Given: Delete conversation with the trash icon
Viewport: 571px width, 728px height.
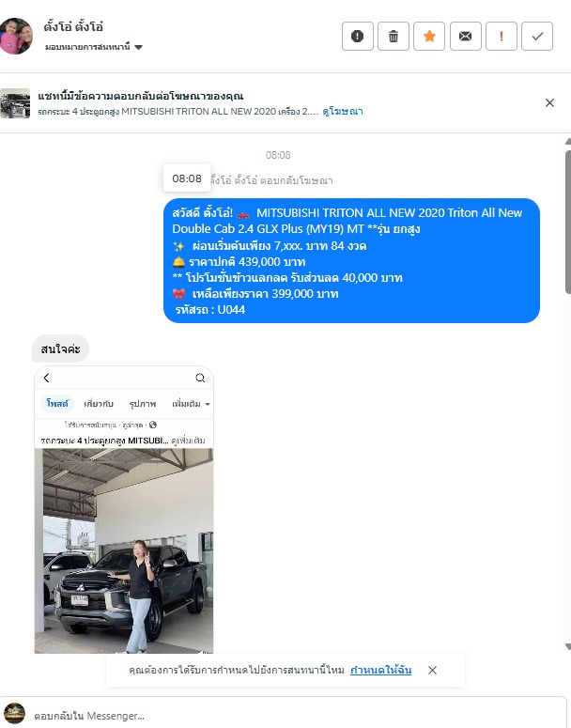Looking at the screenshot, I should click(x=394, y=37).
